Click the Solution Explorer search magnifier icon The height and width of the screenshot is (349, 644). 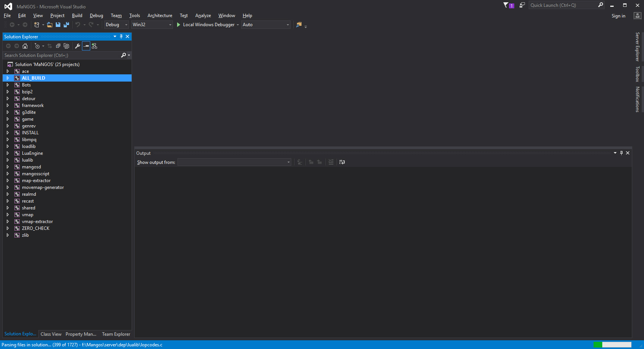(123, 55)
